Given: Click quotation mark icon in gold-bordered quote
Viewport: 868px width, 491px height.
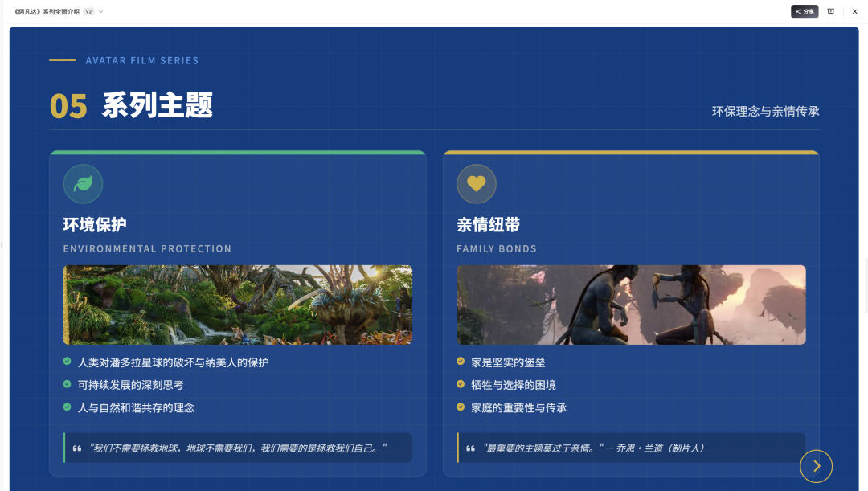Looking at the screenshot, I should point(470,448).
